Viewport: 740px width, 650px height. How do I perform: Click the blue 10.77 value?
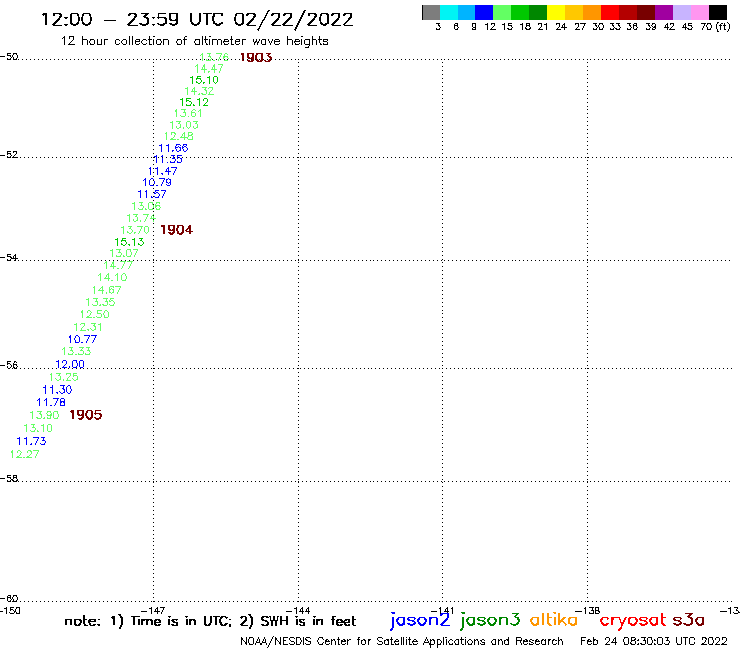[83, 339]
